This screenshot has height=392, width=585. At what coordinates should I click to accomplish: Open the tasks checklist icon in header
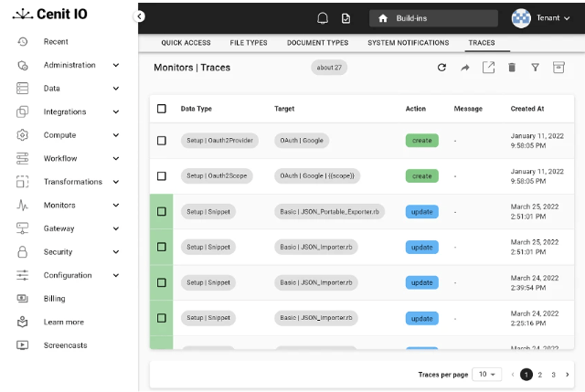point(346,18)
